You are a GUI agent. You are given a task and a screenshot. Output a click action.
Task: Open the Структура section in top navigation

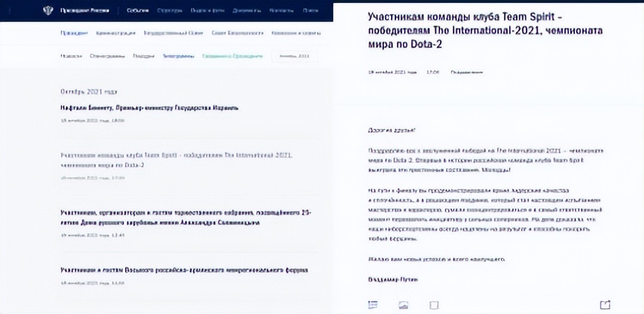coord(169,11)
